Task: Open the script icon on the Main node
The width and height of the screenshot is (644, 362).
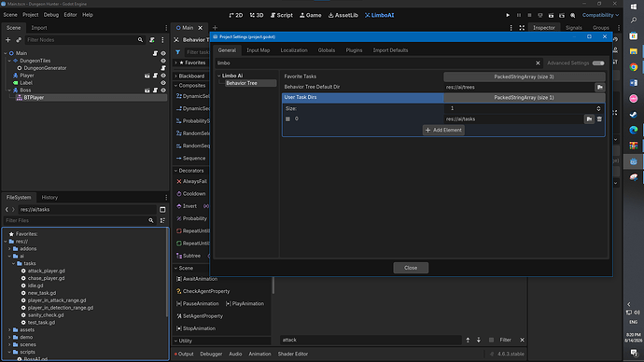Action: (155, 53)
